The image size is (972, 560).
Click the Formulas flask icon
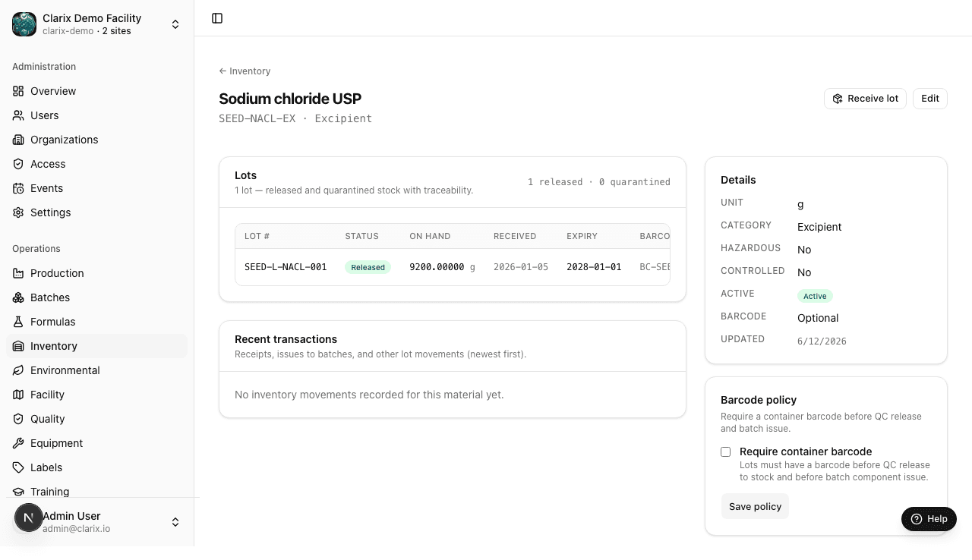(18, 322)
